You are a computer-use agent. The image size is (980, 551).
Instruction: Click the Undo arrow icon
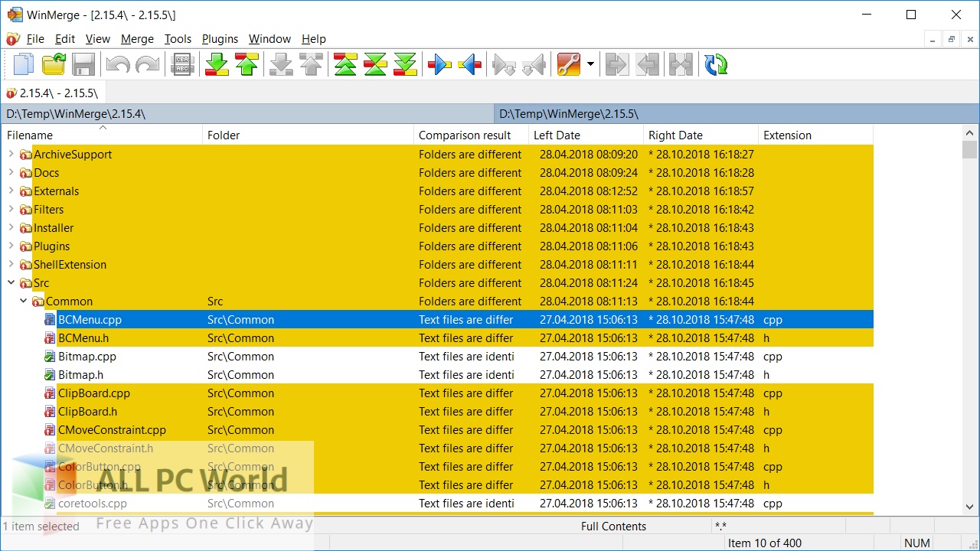(x=118, y=65)
